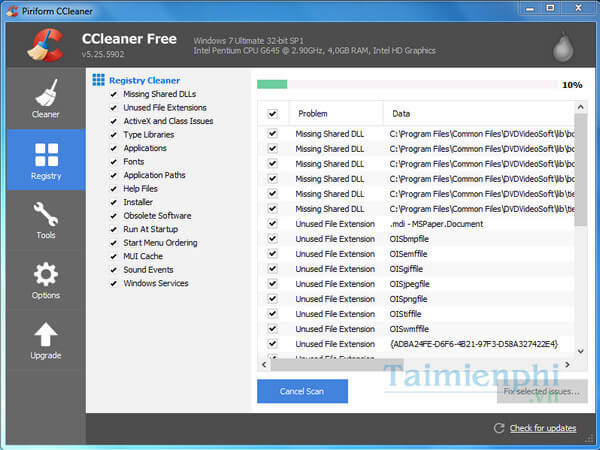Viewport: 600px width, 450px height.
Task: Uncheck the Applications option
Action: pyautogui.click(x=113, y=148)
